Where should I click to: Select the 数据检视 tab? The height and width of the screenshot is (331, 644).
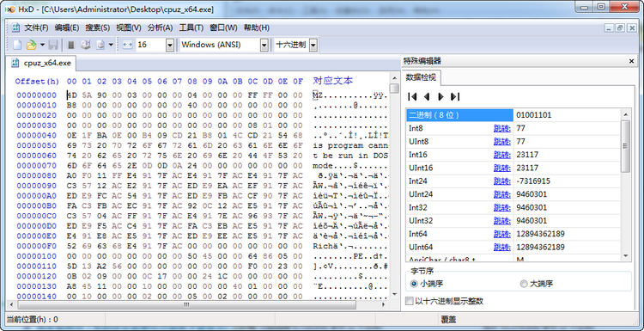click(x=422, y=77)
